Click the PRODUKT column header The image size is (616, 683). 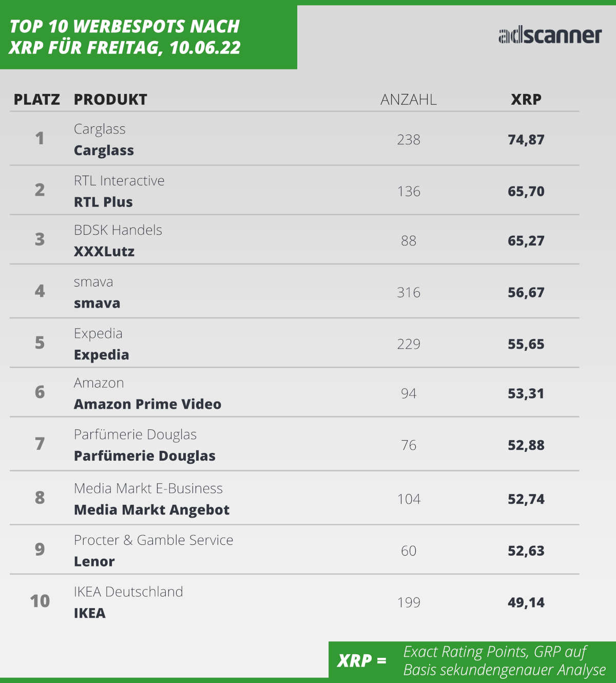110,100
